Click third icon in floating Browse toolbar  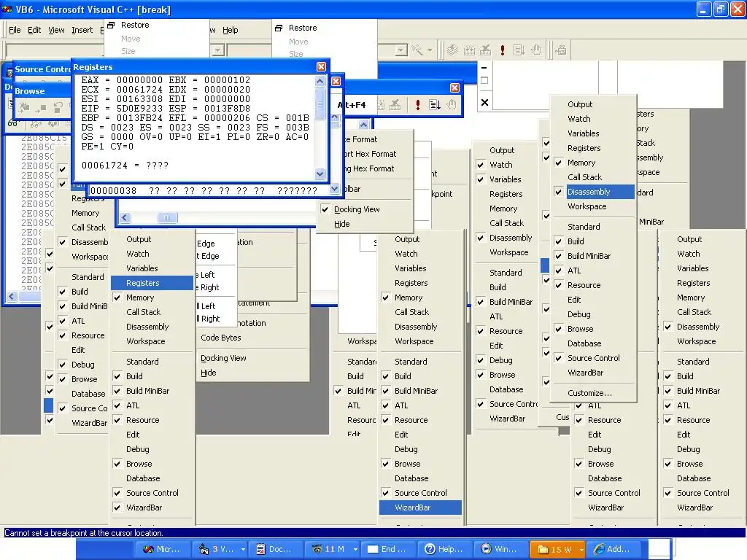[x=58, y=108]
